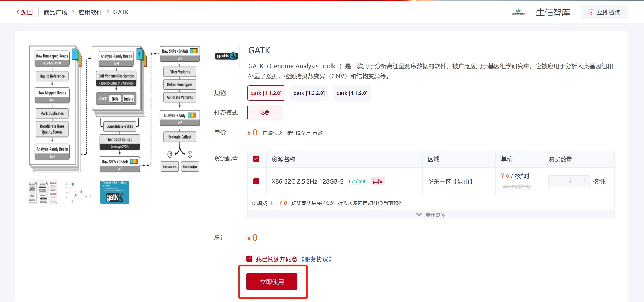644x302 pixels.
Task: Select the second network graph thumbnail
Action: point(79,192)
